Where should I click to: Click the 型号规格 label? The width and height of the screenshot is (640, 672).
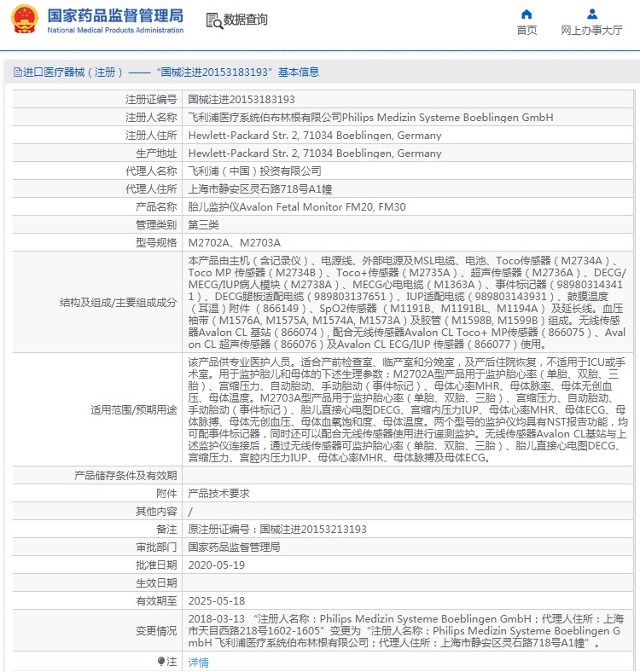click(156, 243)
